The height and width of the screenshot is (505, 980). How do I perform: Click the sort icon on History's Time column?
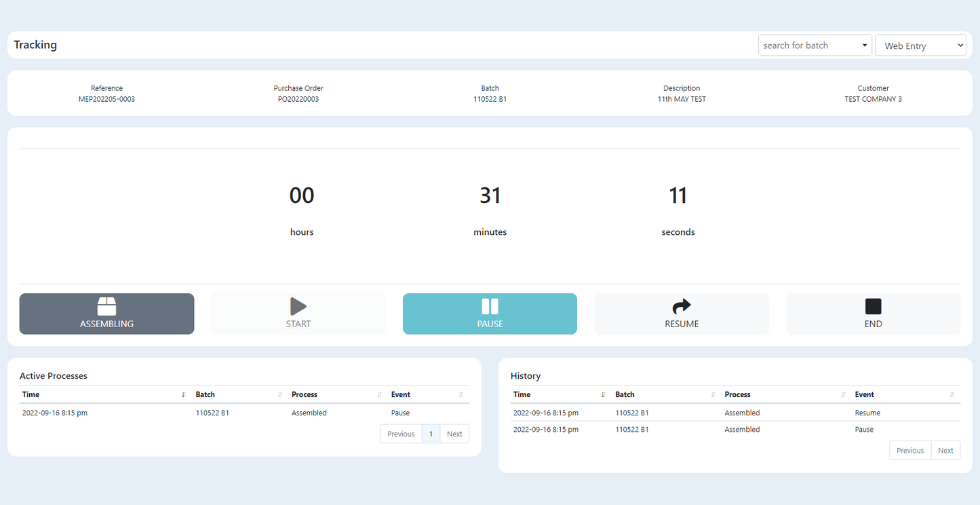[x=603, y=394]
